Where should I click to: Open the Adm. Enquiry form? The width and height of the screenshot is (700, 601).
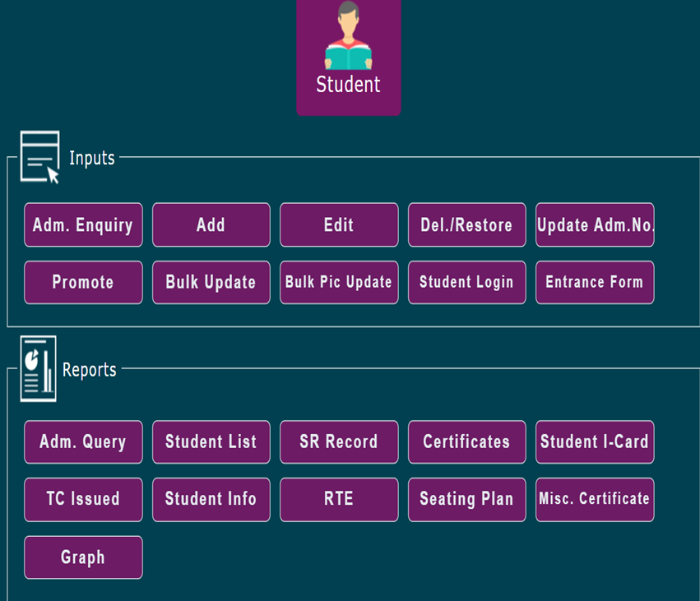point(83,225)
